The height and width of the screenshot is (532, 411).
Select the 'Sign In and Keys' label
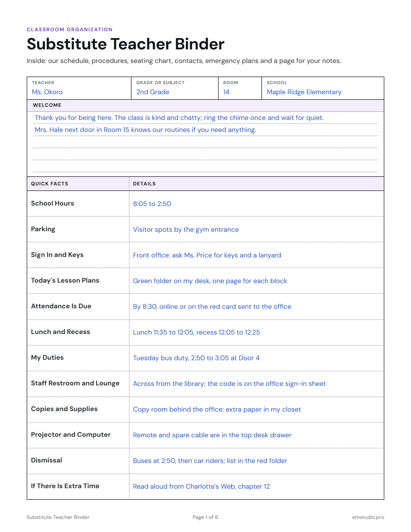click(x=57, y=255)
